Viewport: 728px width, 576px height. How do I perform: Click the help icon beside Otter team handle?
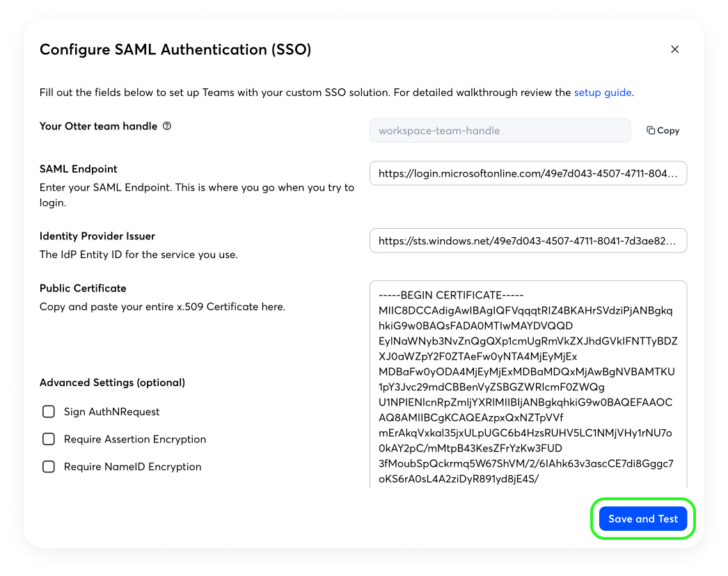(x=166, y=126)
